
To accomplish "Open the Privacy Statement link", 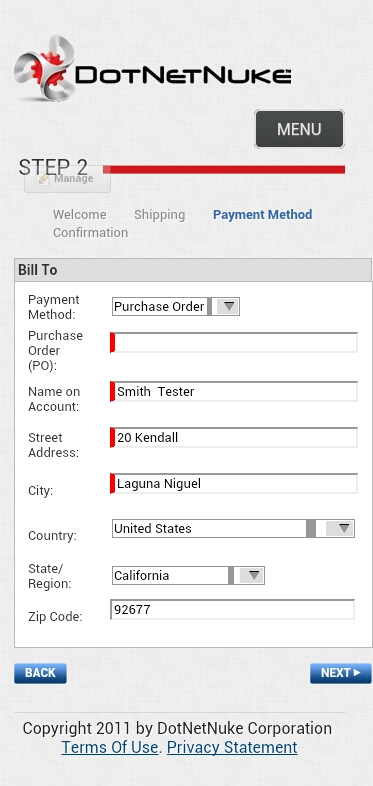I will click(232, 747).
